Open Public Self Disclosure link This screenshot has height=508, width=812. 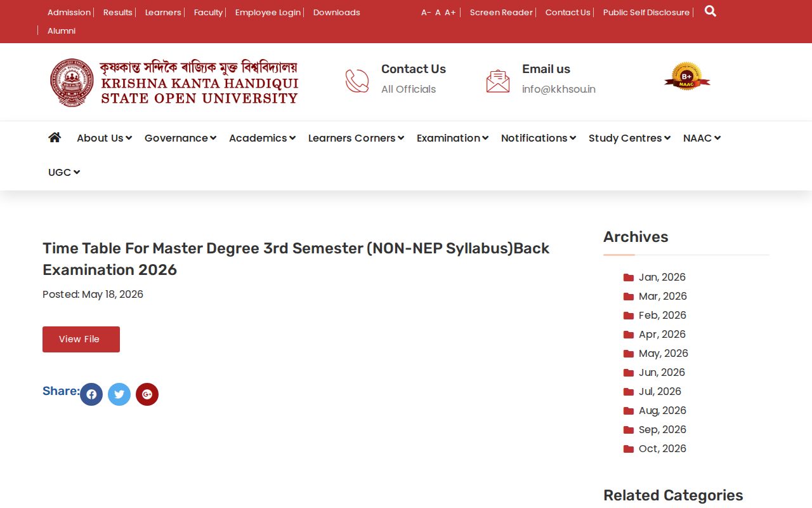pos(646,12)
